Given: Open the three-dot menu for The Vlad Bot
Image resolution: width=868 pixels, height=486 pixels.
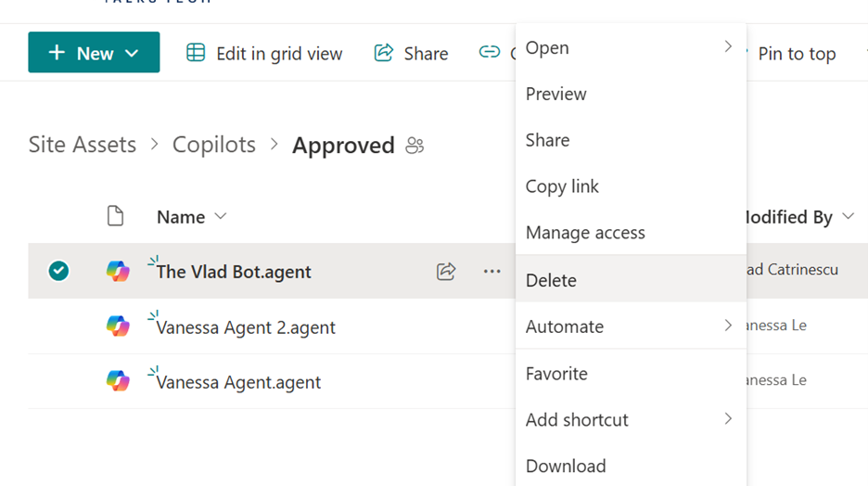Looking at the screenshot, I should click(491, 272).
